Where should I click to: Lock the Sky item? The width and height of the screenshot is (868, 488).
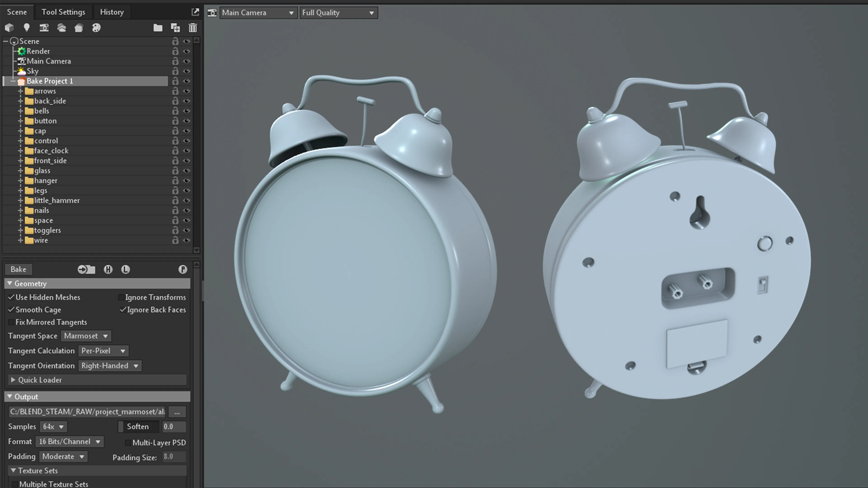pos(175,71)
